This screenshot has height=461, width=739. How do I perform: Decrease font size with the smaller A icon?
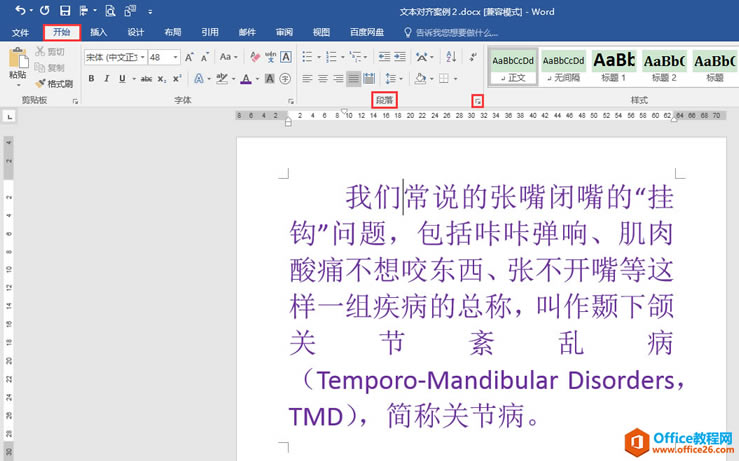pyautogui.click(x=205, y=58)
